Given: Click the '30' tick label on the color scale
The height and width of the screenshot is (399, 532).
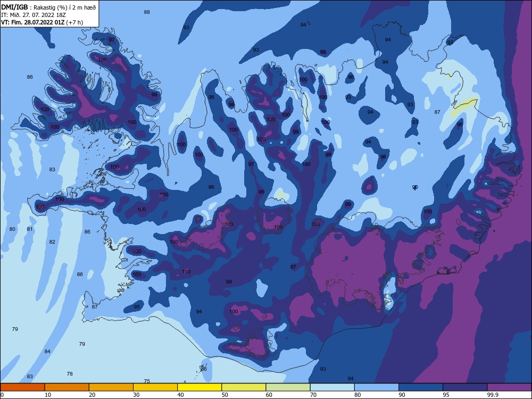Looking at the screenshot, I should point(136,395).
